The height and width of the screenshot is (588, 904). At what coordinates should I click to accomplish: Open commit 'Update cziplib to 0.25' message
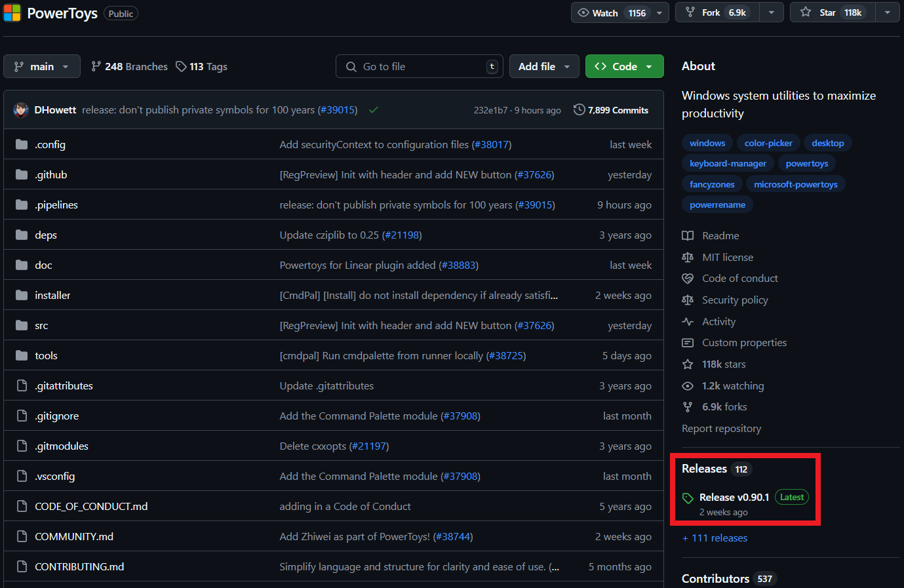[329, 235]
